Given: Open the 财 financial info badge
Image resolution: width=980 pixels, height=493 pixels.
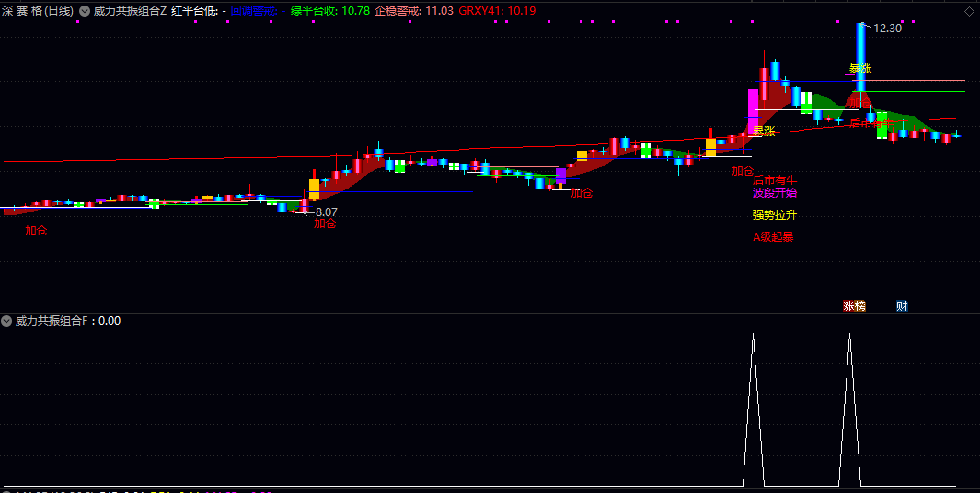Looking at the screenshot, I should click(901, 306).
